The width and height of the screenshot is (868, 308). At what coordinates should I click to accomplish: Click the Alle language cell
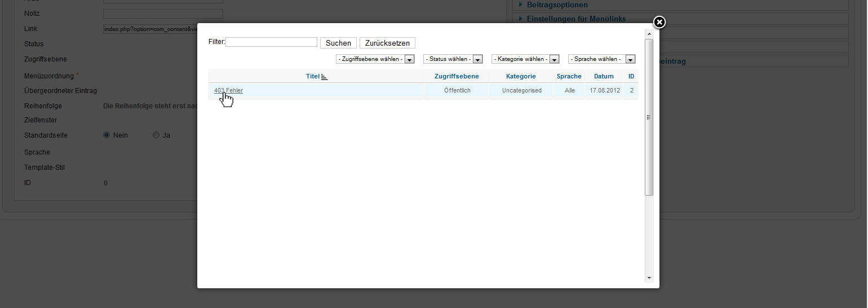(569, 90)
